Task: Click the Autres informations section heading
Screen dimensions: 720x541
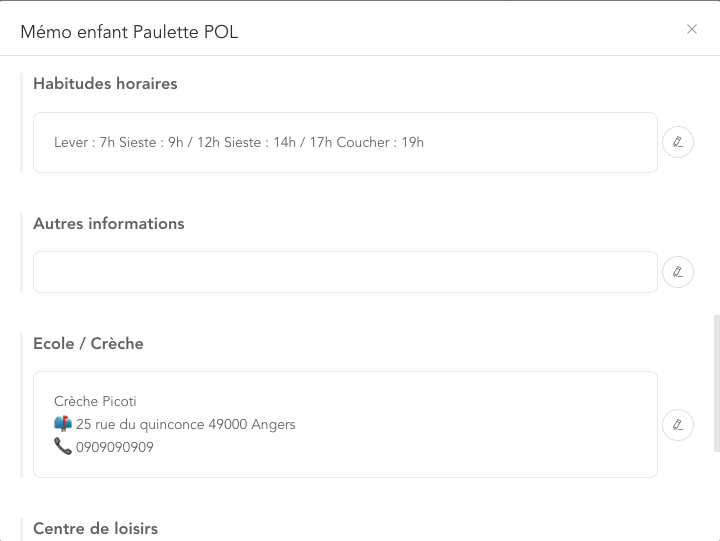Action: tap(109, 224)
